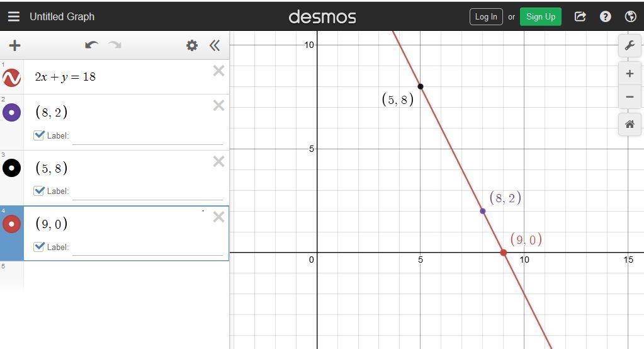Viewport: 644px width, 349px height.
Task: Redo the last action
Action: [115, 45]
